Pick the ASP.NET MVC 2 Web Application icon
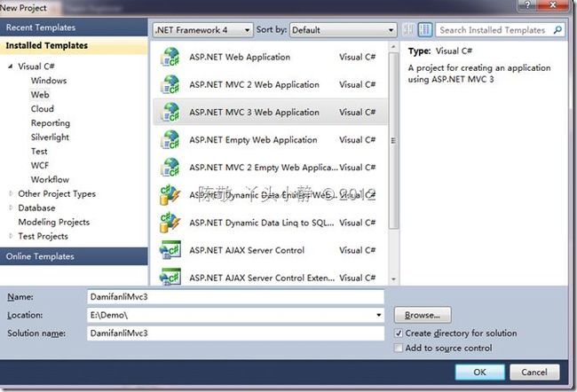This screenshot has height=392, width=577. [170, 84]
